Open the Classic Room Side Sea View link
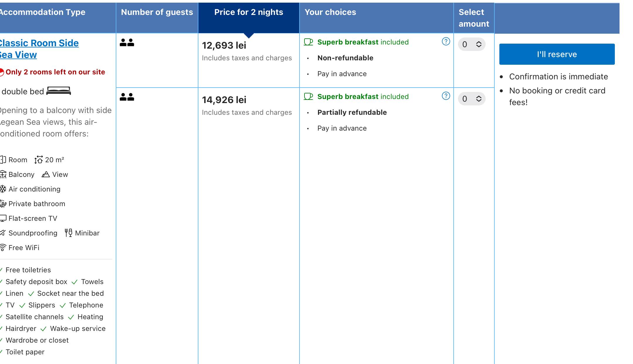 point(39,49)
